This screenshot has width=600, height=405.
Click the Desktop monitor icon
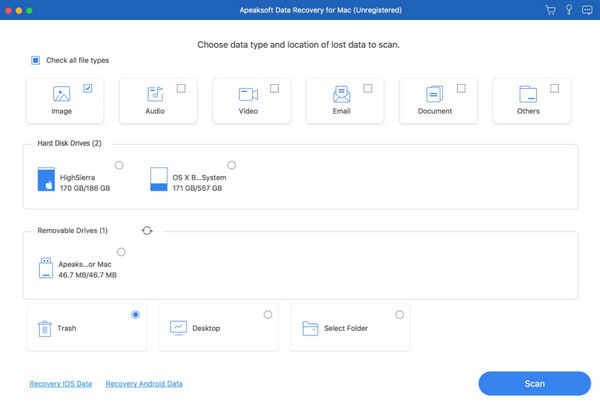click(178, 328)
